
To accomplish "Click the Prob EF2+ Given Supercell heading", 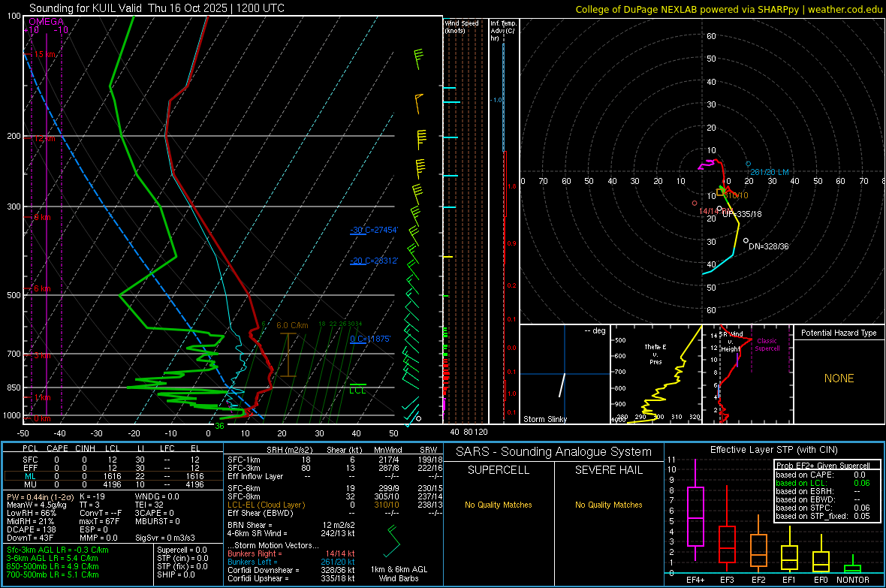I will [823, 466].
